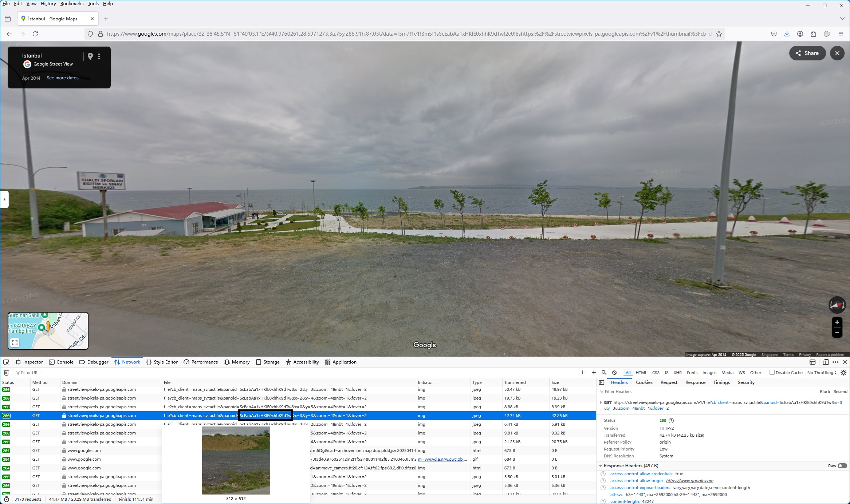Open a new browser tab
Image resolution: width=850 pixels, height=504 pixels.
106,19
